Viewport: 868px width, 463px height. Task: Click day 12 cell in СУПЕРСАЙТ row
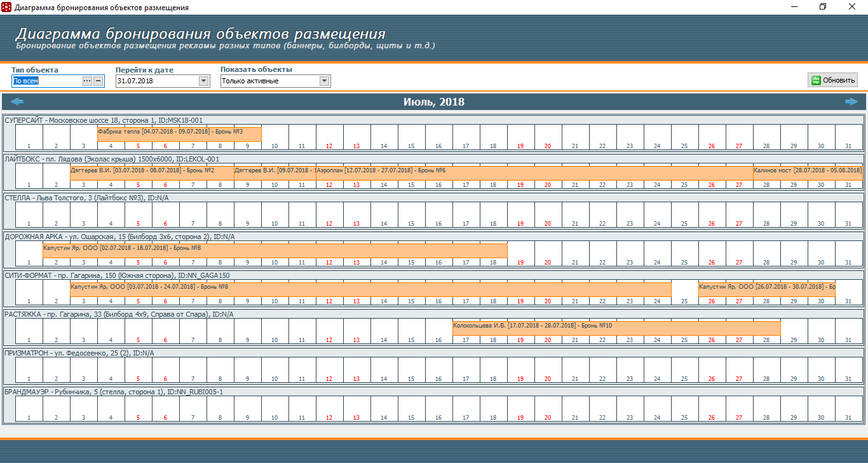[329, 137]
